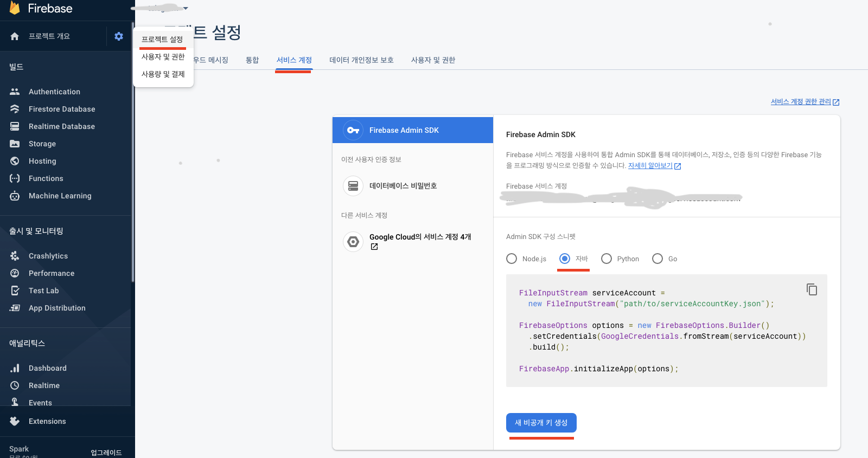
Task: Click the 빌드 section header
Action: [16, 67]
